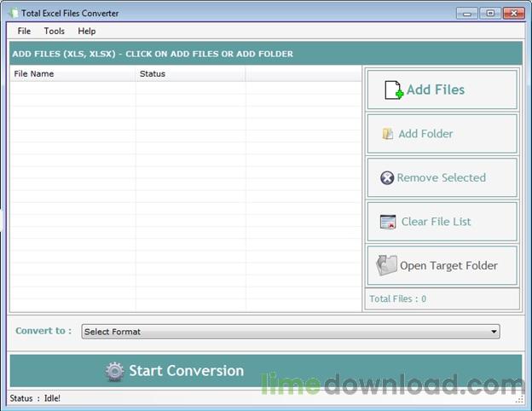Click the Open Target Folder icon
532x411 pixels.
[x=386, y=265]
